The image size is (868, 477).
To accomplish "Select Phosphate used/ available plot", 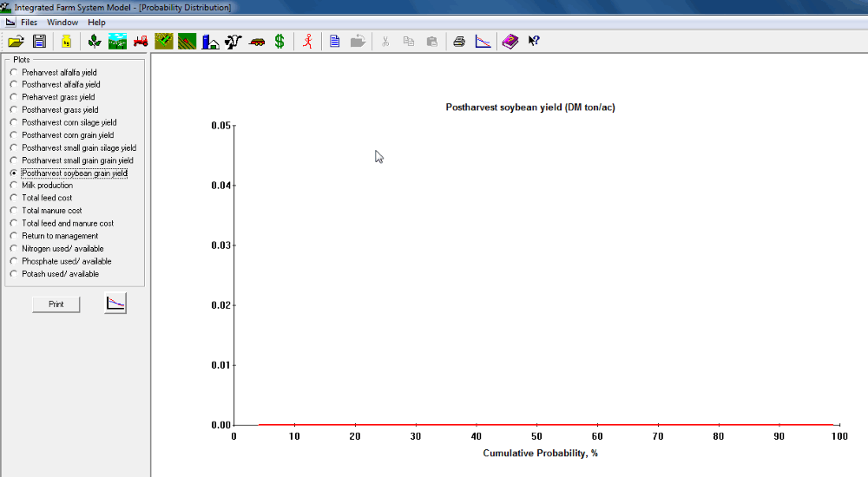I will click(61, 261).
